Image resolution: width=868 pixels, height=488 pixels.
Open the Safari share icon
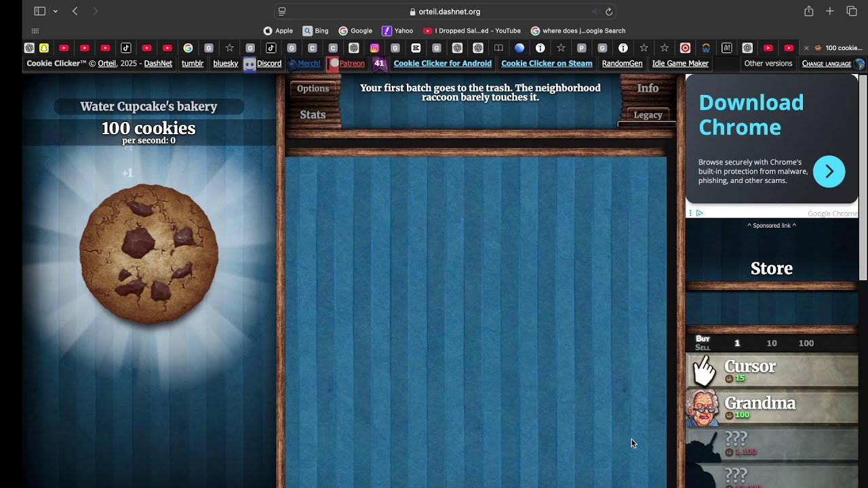[808, 12]
